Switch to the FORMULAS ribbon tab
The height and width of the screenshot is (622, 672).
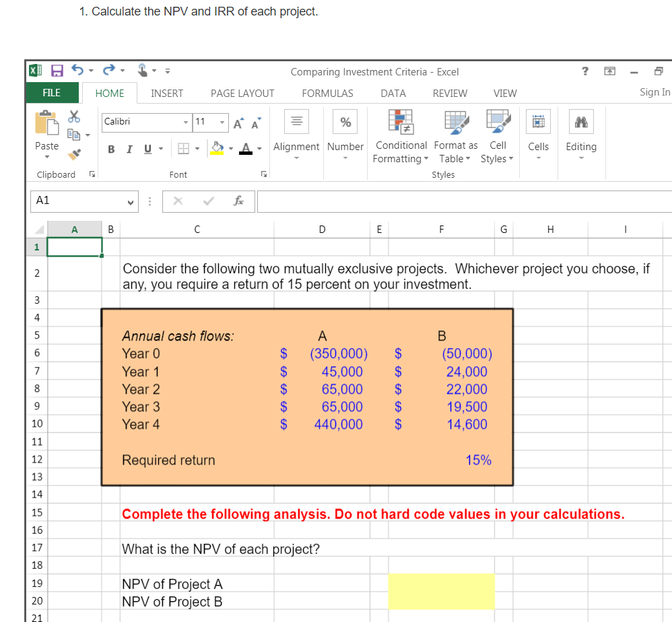click(x=327, y=94)
